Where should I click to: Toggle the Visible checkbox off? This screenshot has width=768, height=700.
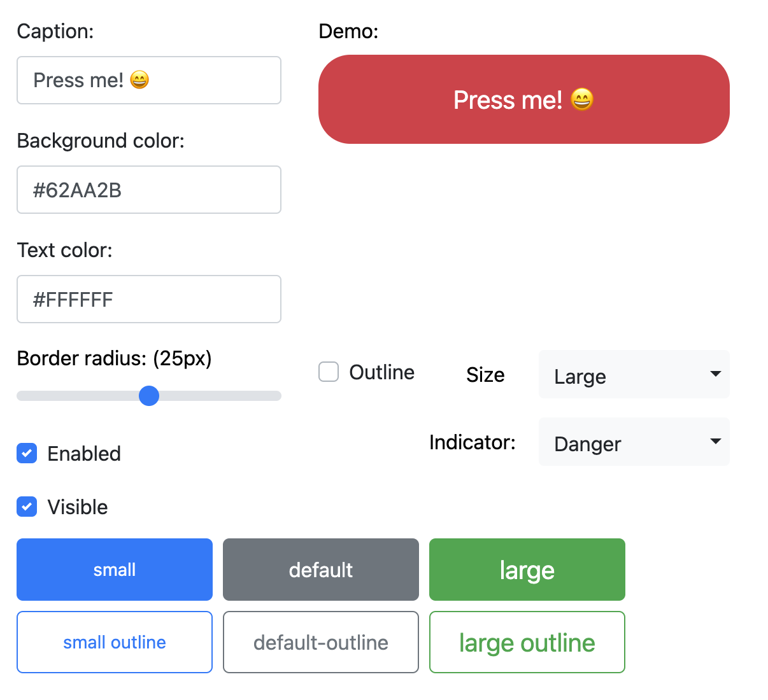[27, 507]
